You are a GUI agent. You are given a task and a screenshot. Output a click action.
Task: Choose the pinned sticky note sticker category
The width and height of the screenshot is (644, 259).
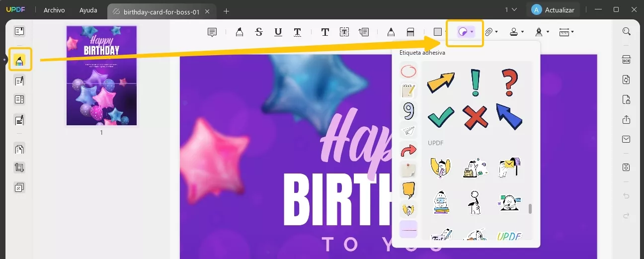coord(408,170)
